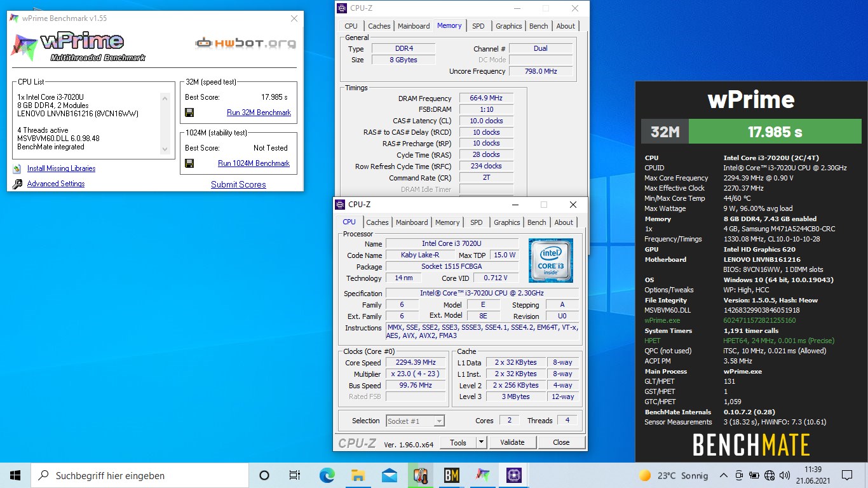The width and height of the screenshot is (868, 488).
Task: Open the SPD tab in the Memory window
Action: [478, 26]
